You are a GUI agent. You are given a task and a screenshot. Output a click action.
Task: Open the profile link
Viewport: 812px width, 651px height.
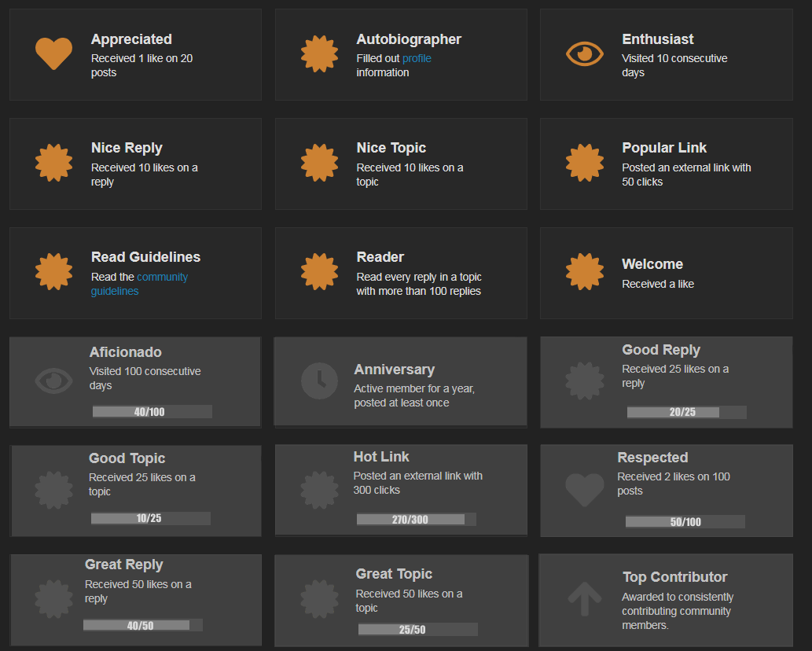coord(417,58)
